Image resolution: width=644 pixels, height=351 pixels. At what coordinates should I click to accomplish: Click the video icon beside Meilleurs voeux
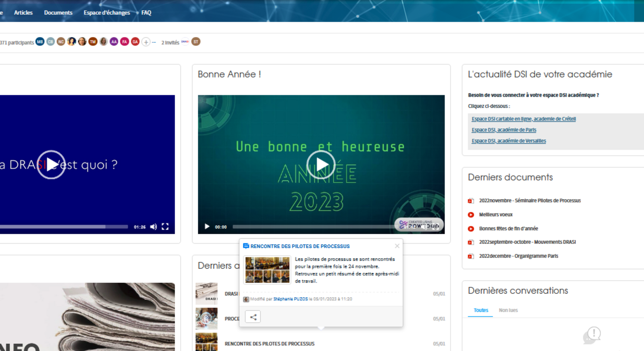[x=471, y=215]
